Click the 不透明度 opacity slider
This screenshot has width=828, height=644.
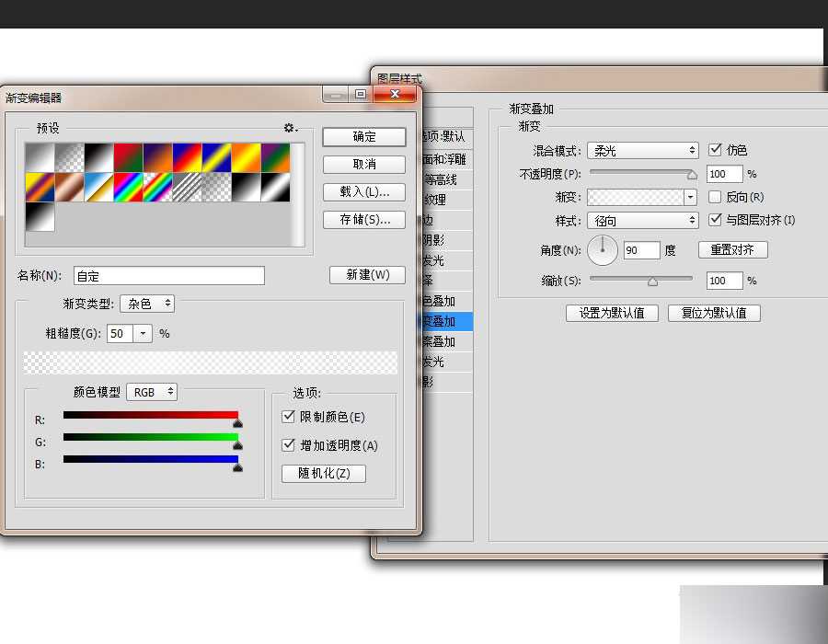coord(643,173)
